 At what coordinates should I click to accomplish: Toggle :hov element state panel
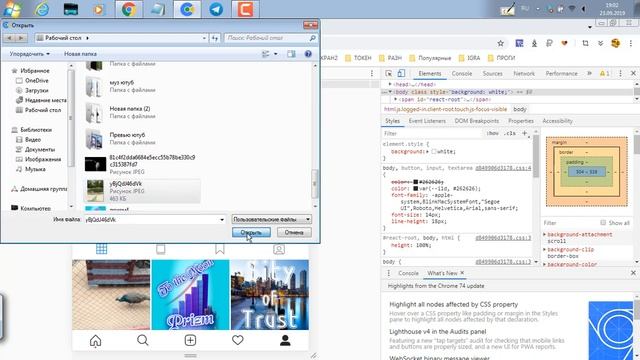[492, 133]
